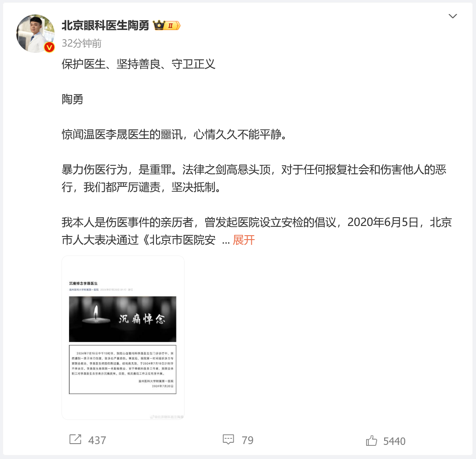The width and height of the screenshot is (476, 459).
Task: Click the level II badge beside crown
Action: point(173,26)
